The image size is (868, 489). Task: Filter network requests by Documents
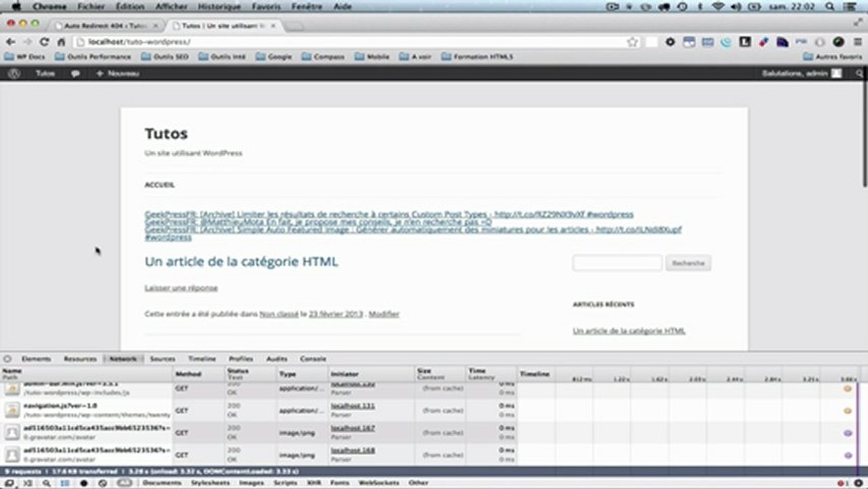162,483
